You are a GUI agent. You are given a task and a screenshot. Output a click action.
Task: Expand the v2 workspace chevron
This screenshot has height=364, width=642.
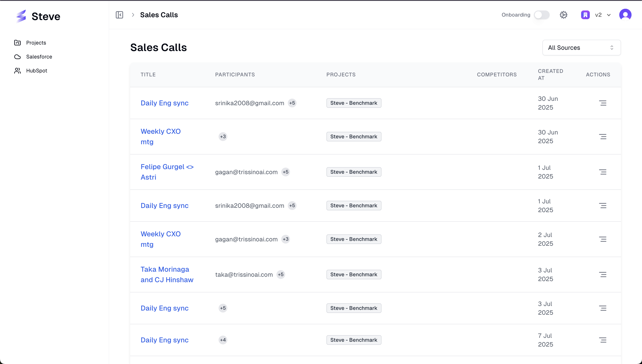[x=609, y=15]
